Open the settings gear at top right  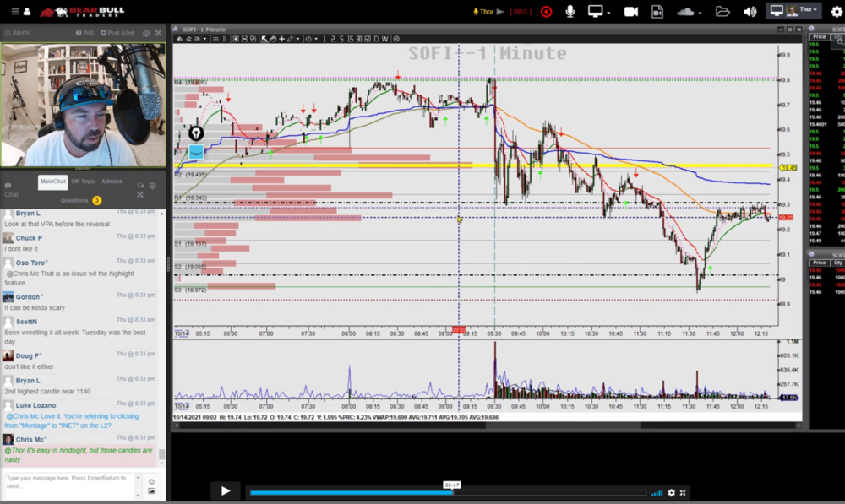pos(837,11)
